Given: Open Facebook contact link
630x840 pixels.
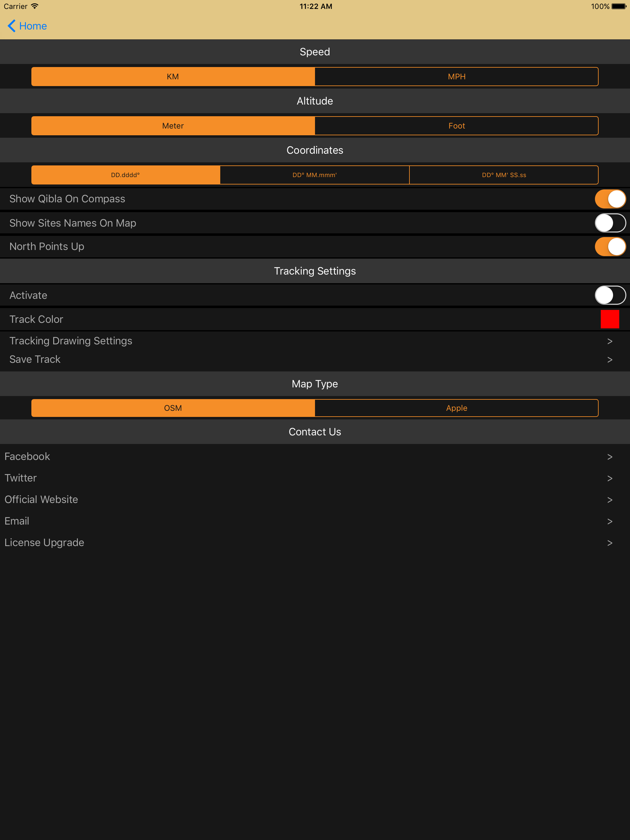Looking at the screenshot, I should [315, 456].
